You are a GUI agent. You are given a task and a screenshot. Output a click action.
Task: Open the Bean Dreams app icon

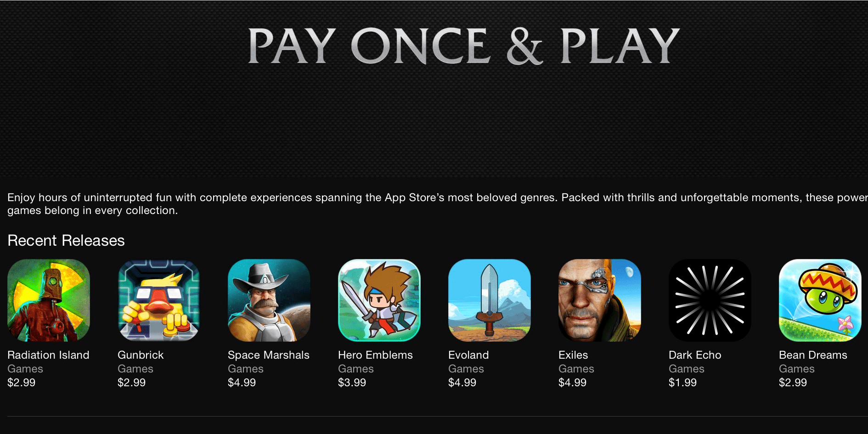click(820, 300)
